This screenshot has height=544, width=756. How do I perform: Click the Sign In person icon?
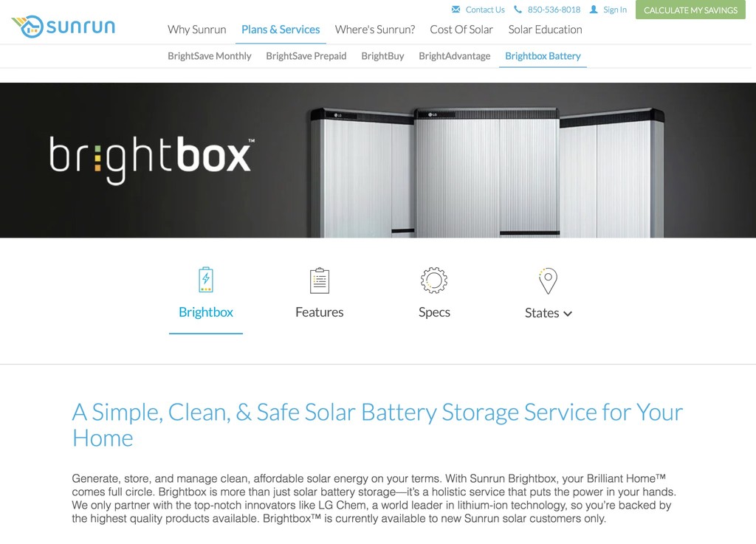[594, 9]
